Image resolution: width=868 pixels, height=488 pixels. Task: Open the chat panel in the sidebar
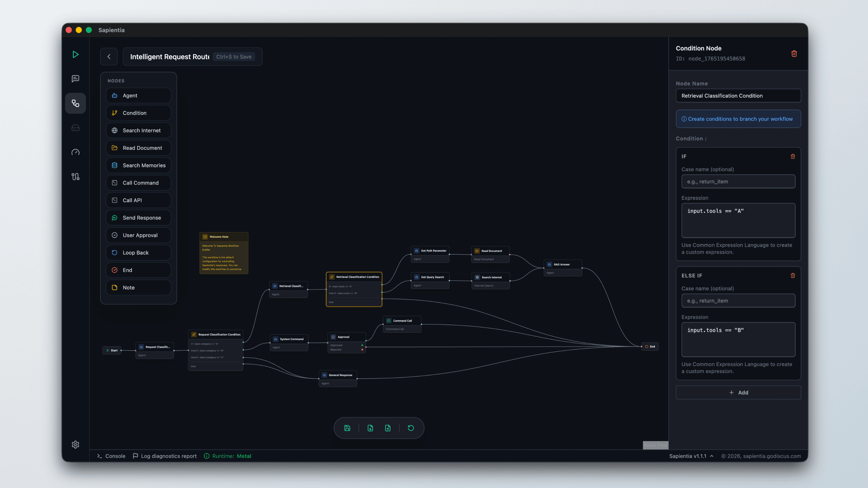tap(75, 79)
